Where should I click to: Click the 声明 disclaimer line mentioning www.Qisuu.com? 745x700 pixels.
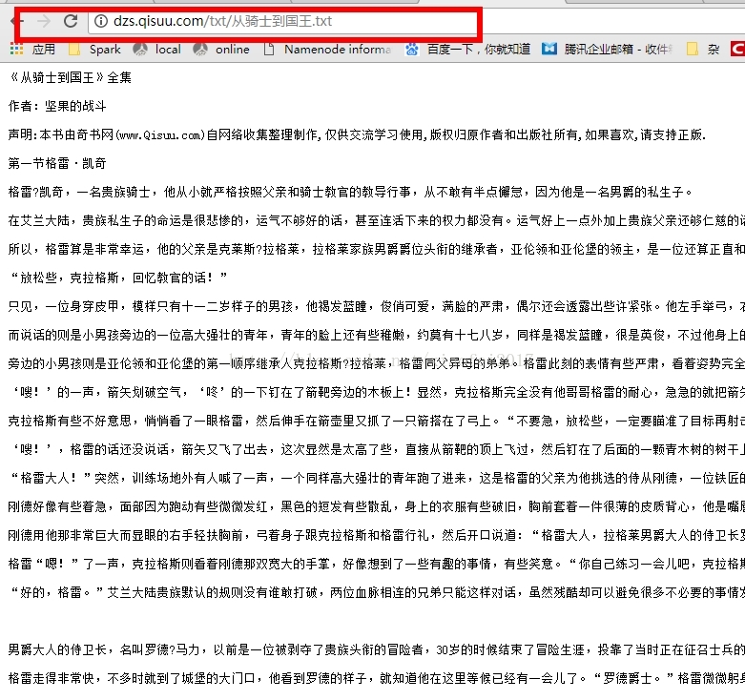[x=357, y=134]
